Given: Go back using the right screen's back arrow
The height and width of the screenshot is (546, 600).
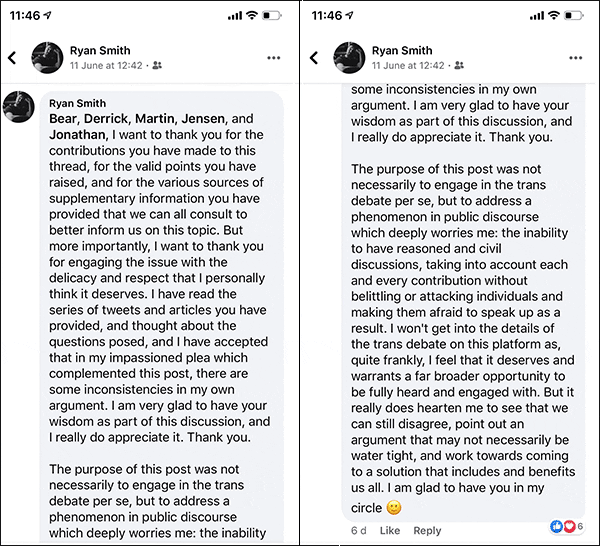Looking at the screenshot, I should pos(318,58).
